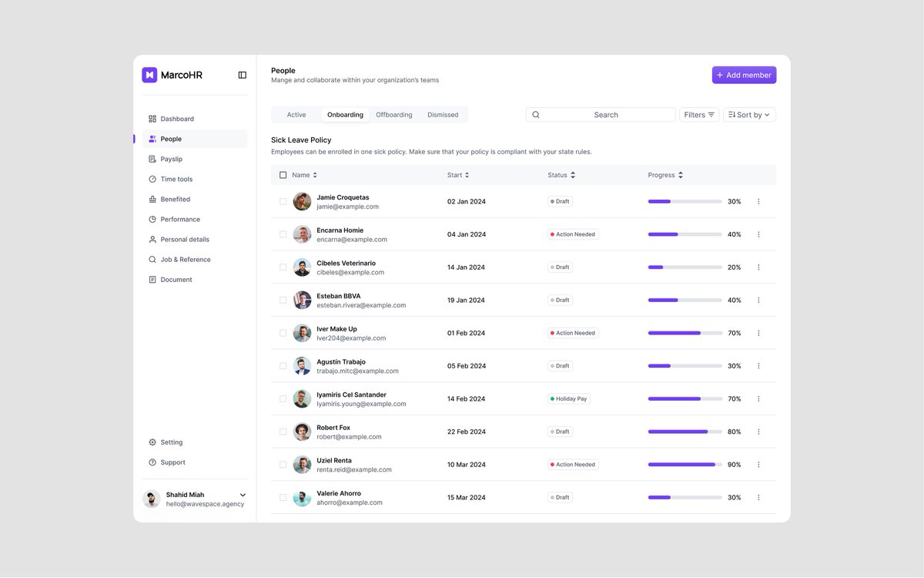The height and width of the screenshot is (578, 924).
Task: Open Job & Reference in the sidebar
Action: pyautogui.click(x=195, y=259)
